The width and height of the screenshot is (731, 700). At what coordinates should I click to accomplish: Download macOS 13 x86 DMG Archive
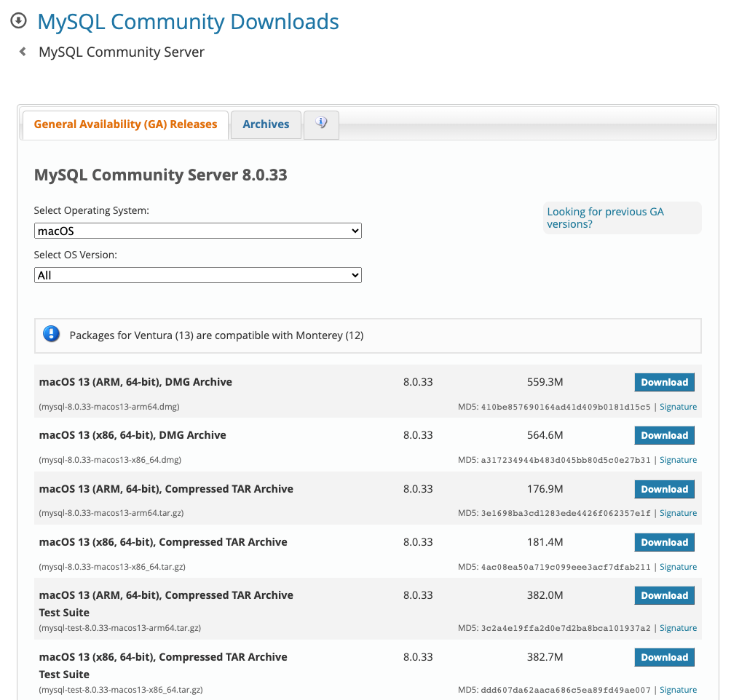pos(664,435)
